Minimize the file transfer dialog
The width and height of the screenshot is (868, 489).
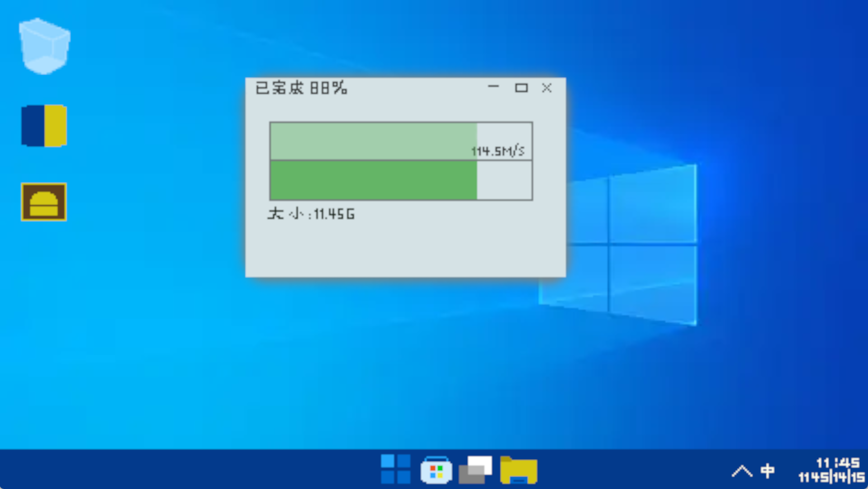(493, 89)
